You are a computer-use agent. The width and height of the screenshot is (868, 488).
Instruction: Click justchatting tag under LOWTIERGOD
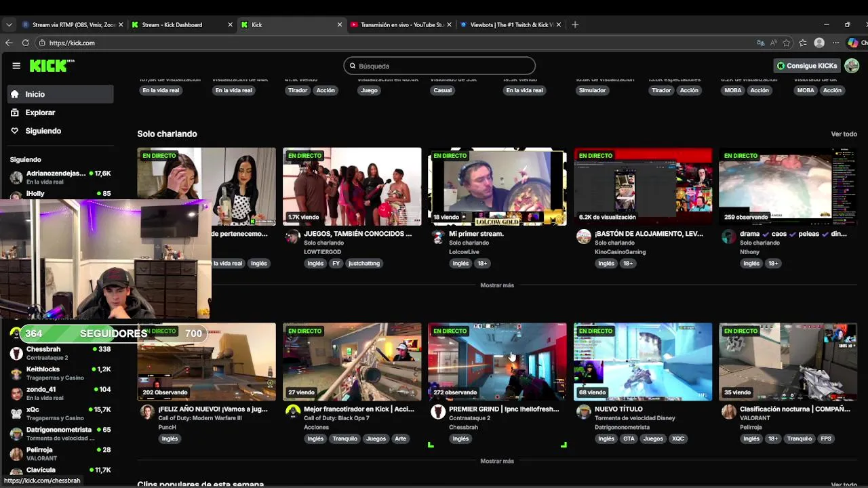(x=364, y=263)
